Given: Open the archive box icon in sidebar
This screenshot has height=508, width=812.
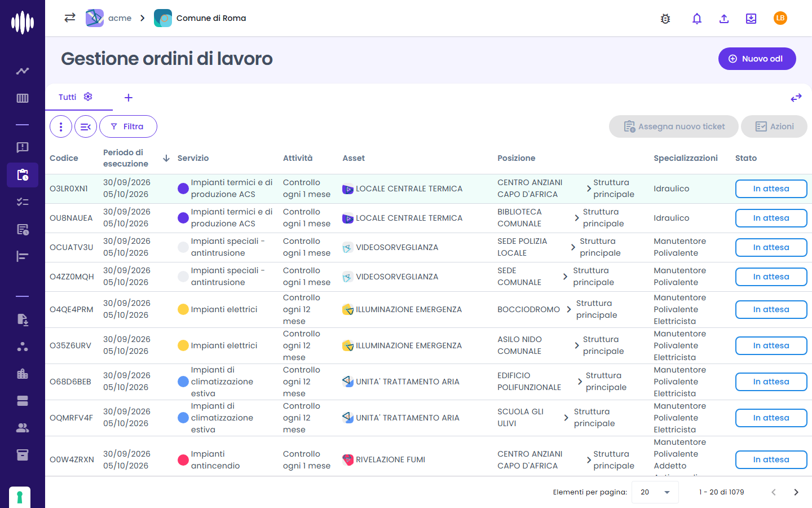Looking at the screenshot, I should (x=23, y=455).
